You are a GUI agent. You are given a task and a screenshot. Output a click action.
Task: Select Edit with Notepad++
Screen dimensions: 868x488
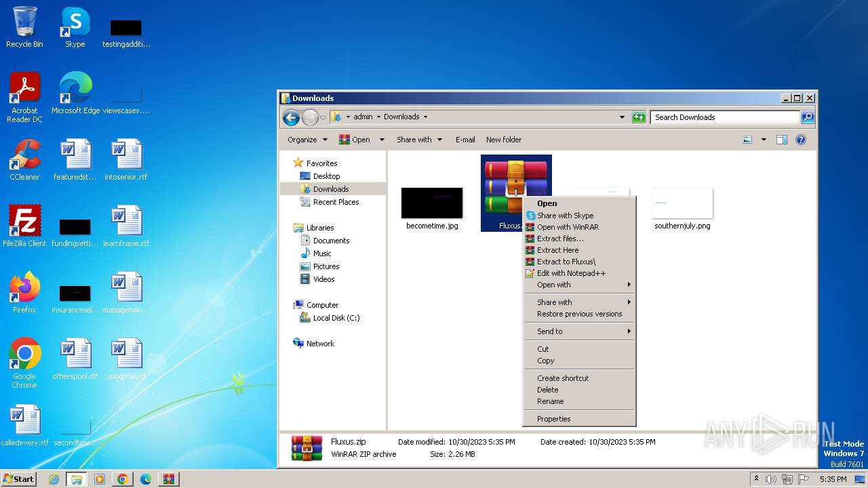click(x=579, y=273)
